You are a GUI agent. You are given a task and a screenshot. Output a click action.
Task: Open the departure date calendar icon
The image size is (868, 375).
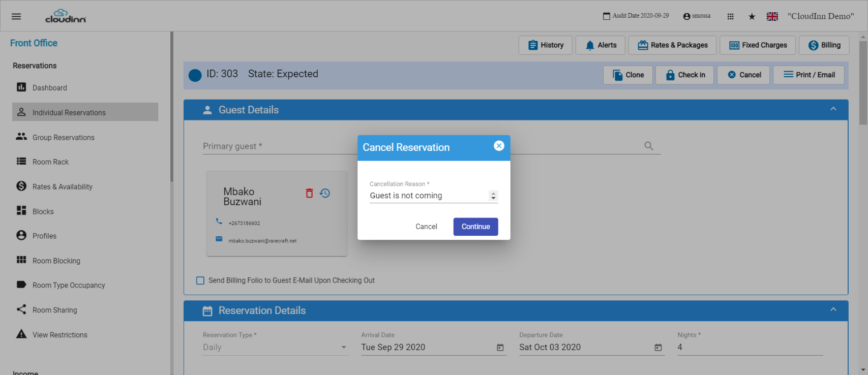coord(659,348)
